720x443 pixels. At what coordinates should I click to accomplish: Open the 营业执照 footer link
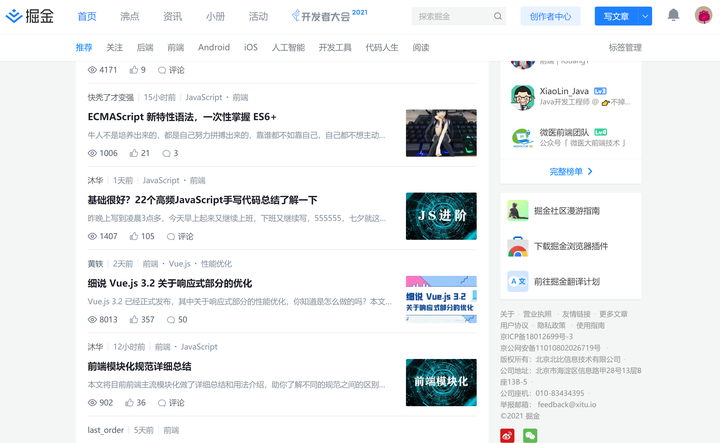(x=537, y=314)
